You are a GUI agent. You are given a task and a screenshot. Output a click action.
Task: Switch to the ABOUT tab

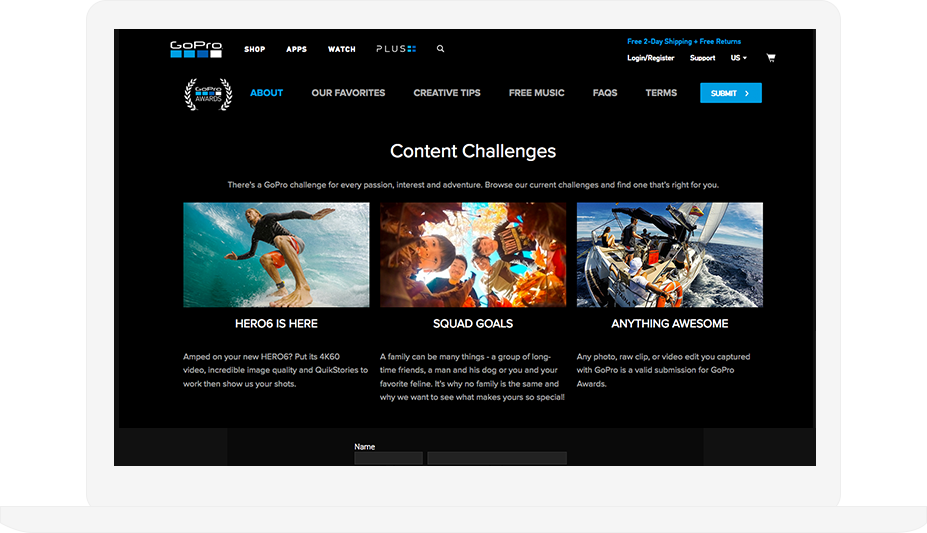point(267,93)
